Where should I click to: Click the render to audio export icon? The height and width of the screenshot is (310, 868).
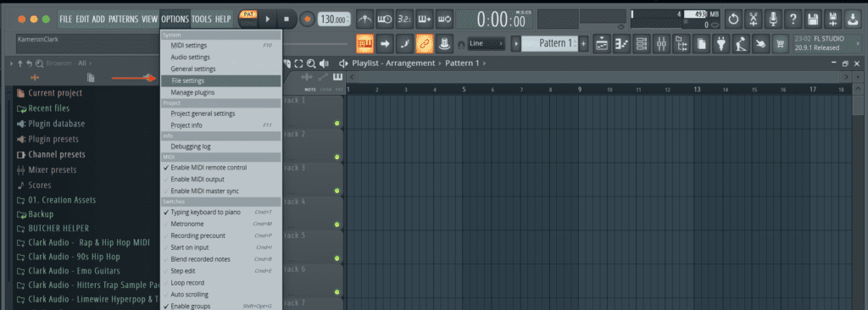coord(832,19)
